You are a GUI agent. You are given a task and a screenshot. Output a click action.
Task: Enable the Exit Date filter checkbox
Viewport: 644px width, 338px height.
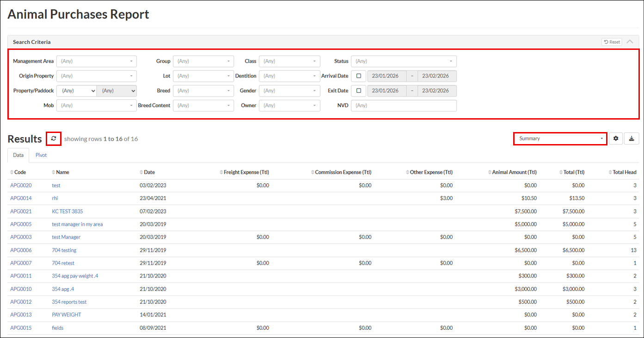(359, 91)
